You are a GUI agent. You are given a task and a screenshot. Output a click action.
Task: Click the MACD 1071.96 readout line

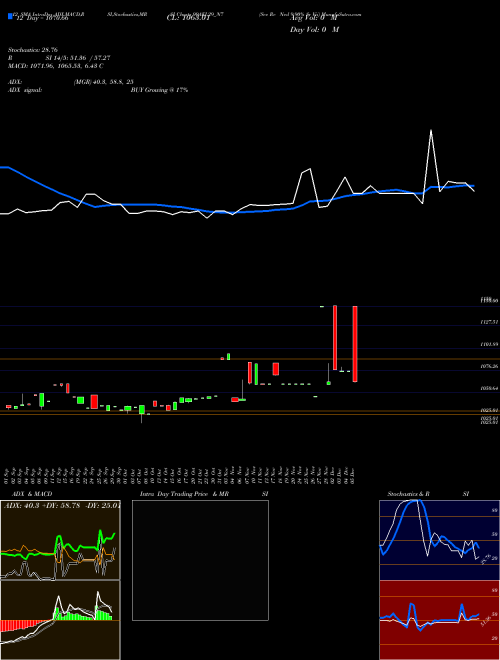(x=56, y=66)
